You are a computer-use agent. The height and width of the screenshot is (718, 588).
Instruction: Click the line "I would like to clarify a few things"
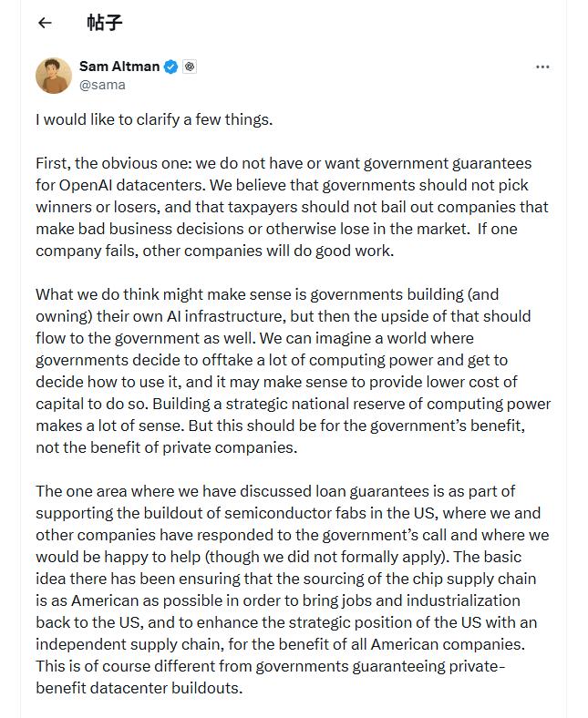[x=154, y=119]
